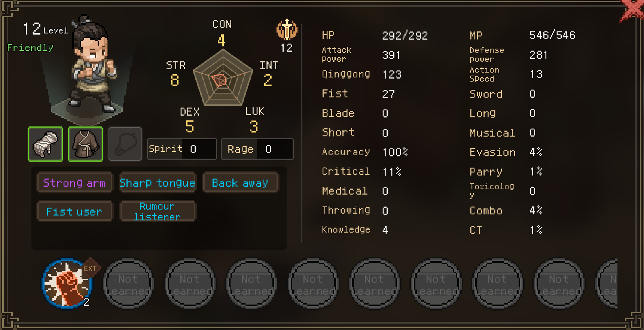Image resolution: width=644 pixels, height=330 pixels.
Task: Select the Strong arm trait
Action: (74, 183)
